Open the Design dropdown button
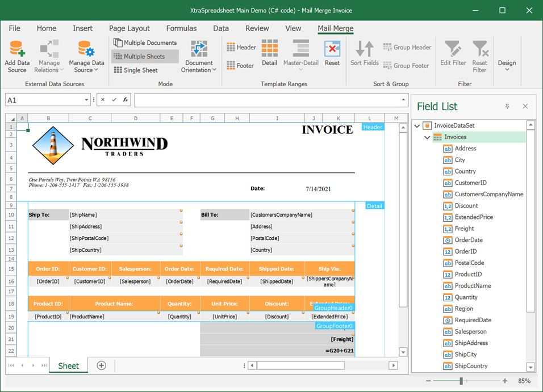The height and width of the screenshot is (392, 543). tap(507, 64)
